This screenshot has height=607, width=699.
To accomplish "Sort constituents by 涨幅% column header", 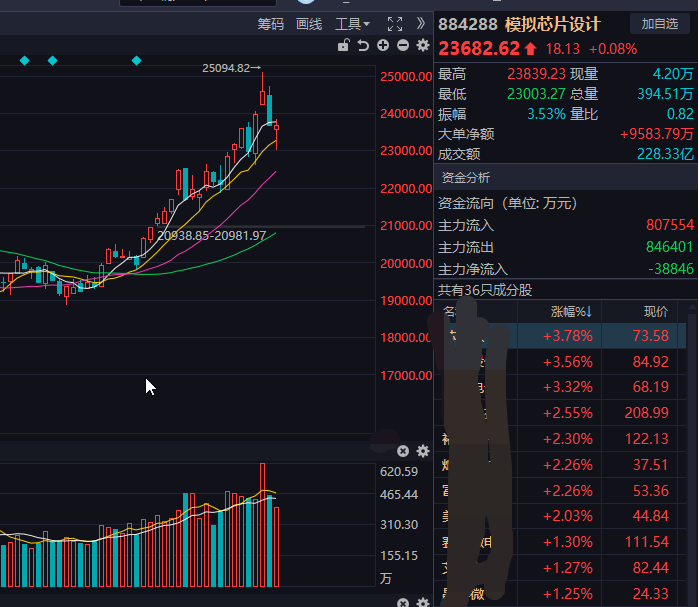I will pos(571,312).
